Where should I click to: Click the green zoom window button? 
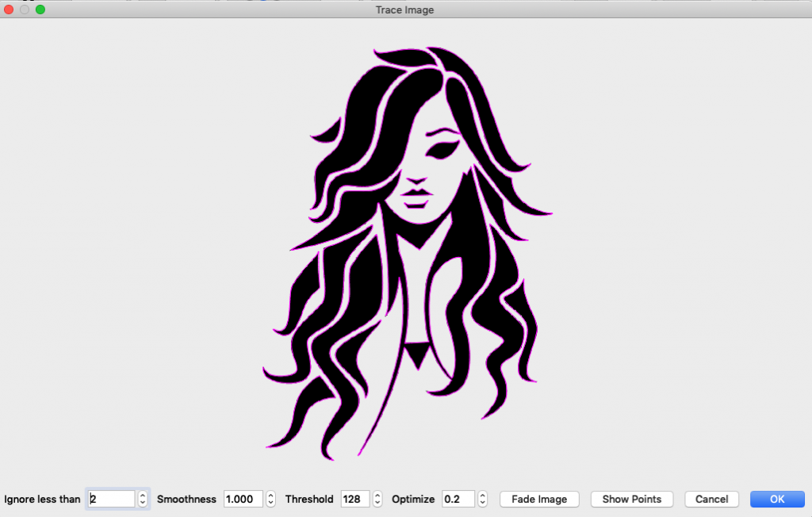pos(40,10)
